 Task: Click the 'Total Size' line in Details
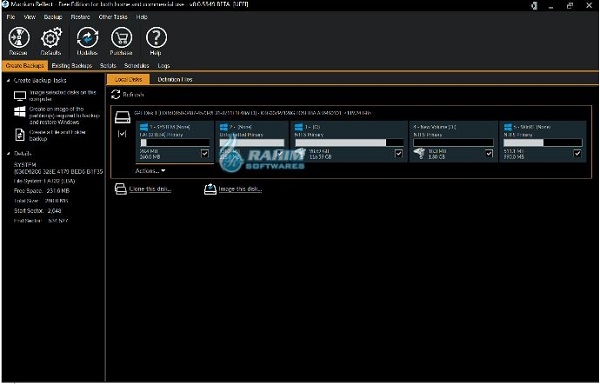[41, 201]
